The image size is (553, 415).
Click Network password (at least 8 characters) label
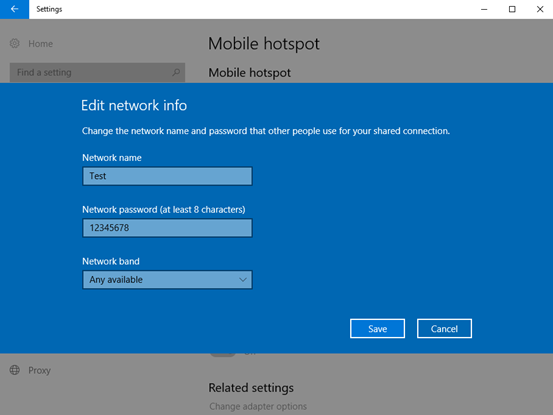pyautogui.click(x=164, y=209)
